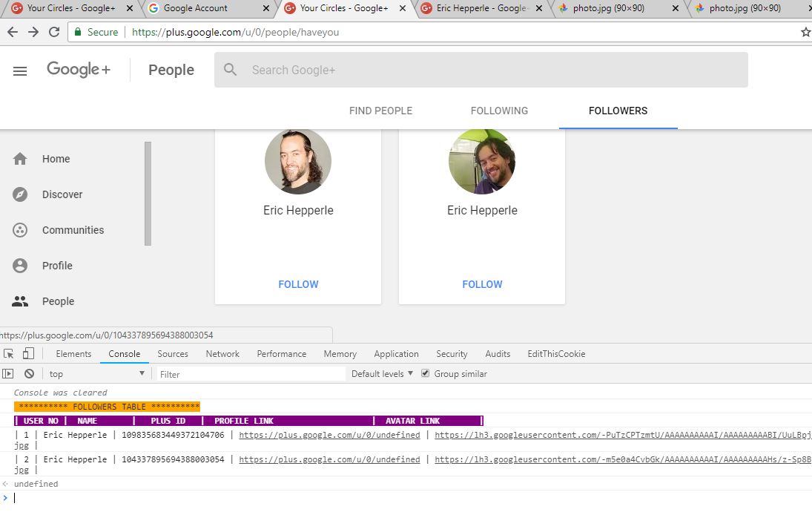Click long-haired Eric Hepperle's avatar photo
Image resolution: width=812 pixels, height=515 pixels.
pyautogui.click(x=298, y=161)
